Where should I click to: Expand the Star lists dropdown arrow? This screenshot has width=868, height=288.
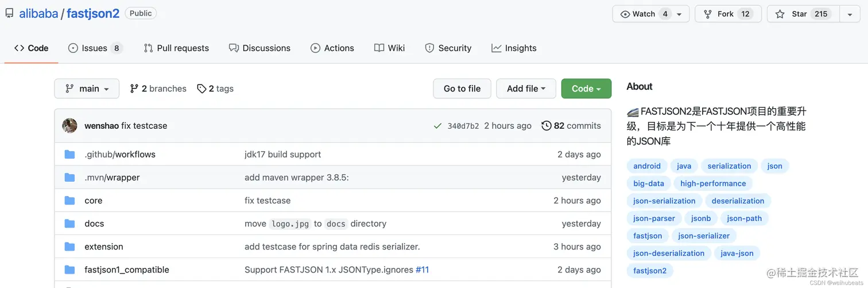click(850, 14)
